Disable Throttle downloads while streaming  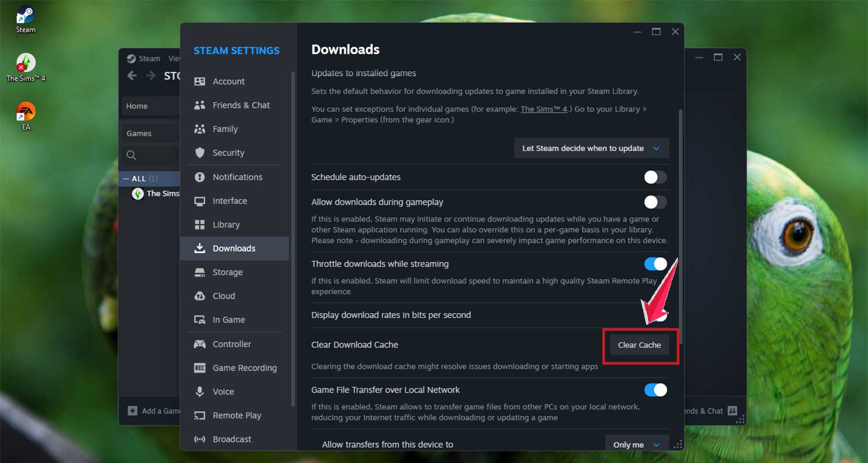pyautogui.click(x=654, y=264)
